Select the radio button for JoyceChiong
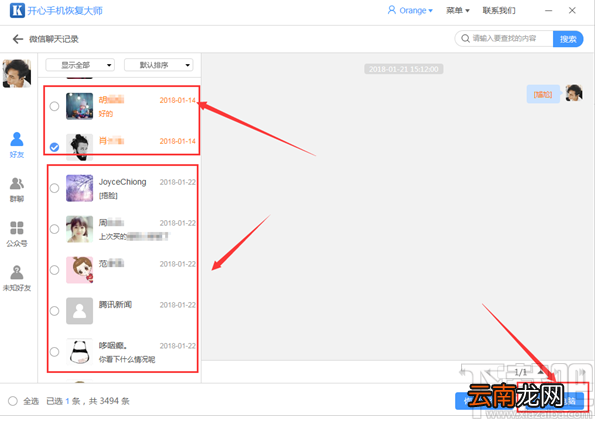601x424 pixels. tap(54, 188)
